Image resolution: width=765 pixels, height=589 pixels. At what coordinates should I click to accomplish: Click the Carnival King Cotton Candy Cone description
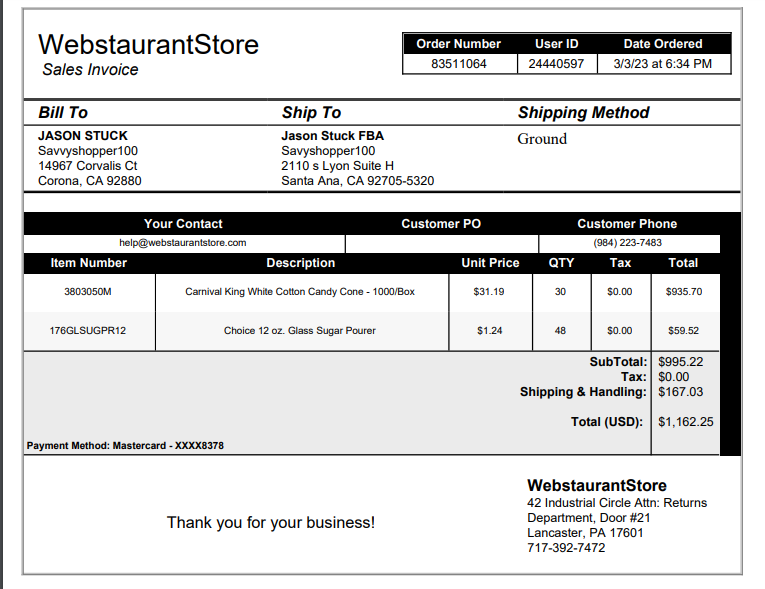(300, 292)
